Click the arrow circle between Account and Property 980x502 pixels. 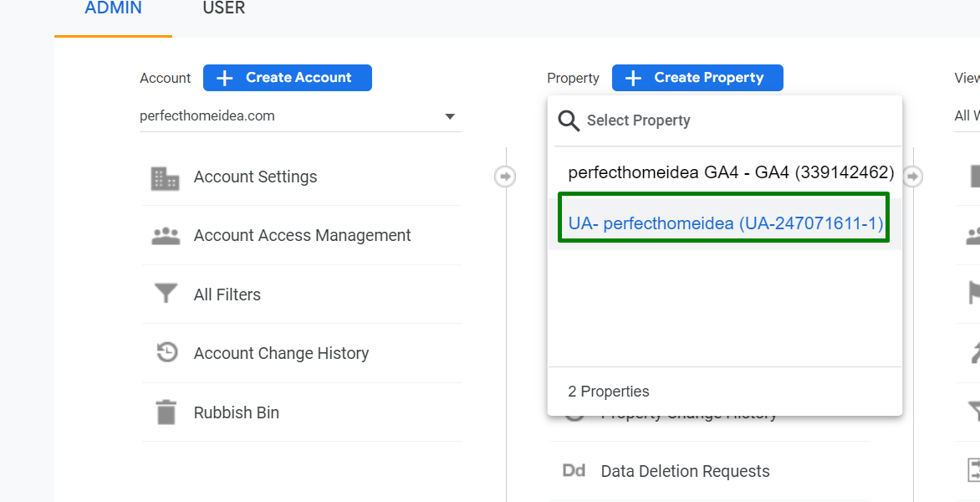point(505,177)
